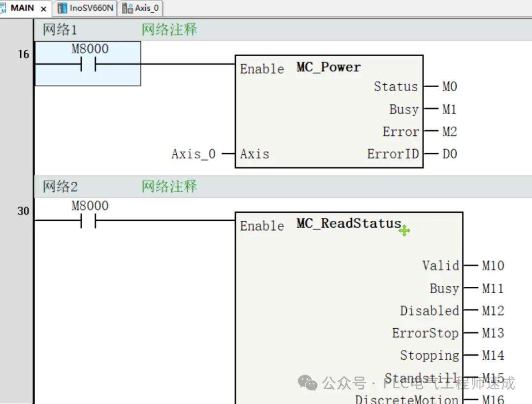The image size is (532, 404).
Task: Select the MC_ReadStatus function block title
Action: click(349, 224)
